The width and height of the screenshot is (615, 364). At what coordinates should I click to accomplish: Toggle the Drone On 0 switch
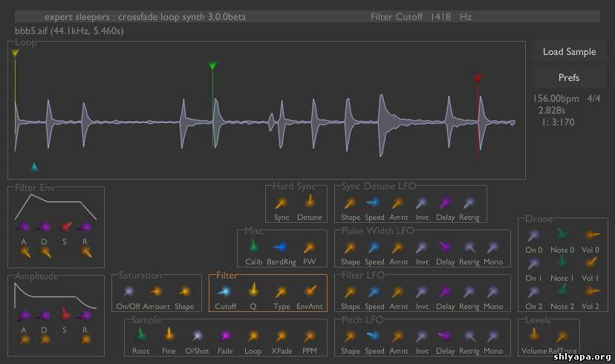[x=534, y=235]
